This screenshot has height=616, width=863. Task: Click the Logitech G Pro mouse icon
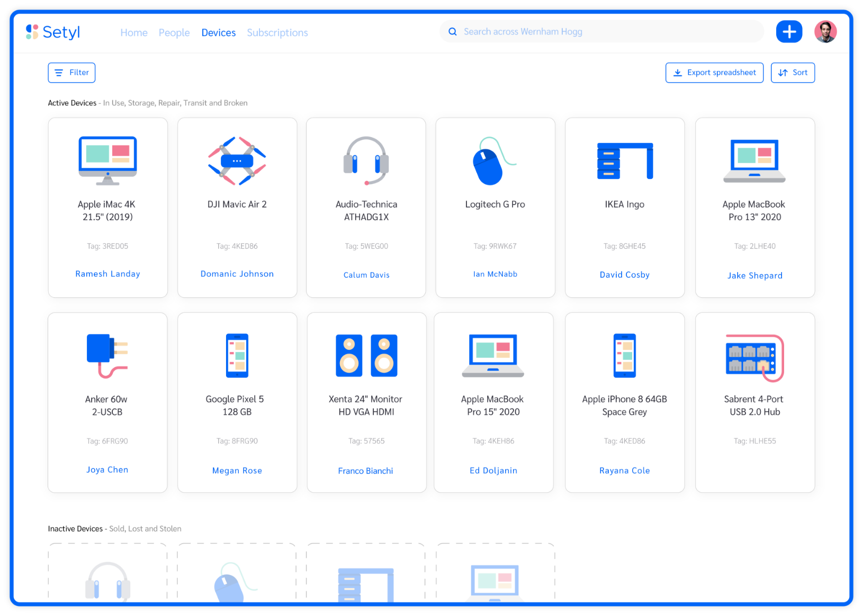tap(494, 161)
